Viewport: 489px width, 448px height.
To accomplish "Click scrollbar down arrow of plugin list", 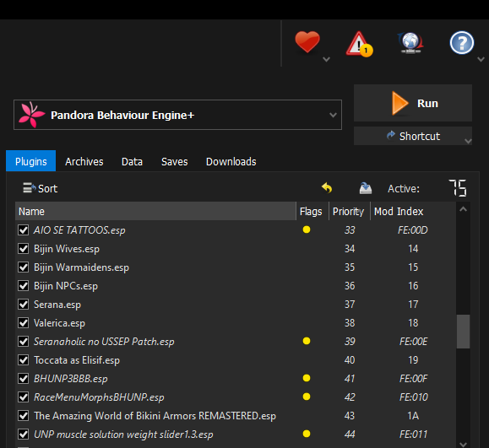I will (463, 444).
